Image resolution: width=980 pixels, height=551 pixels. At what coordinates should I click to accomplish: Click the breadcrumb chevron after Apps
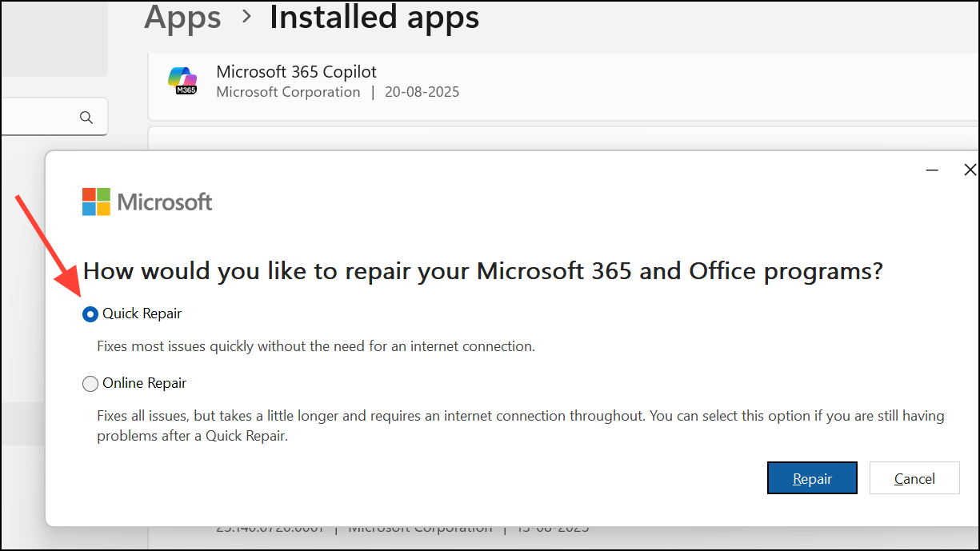[246, 18]
